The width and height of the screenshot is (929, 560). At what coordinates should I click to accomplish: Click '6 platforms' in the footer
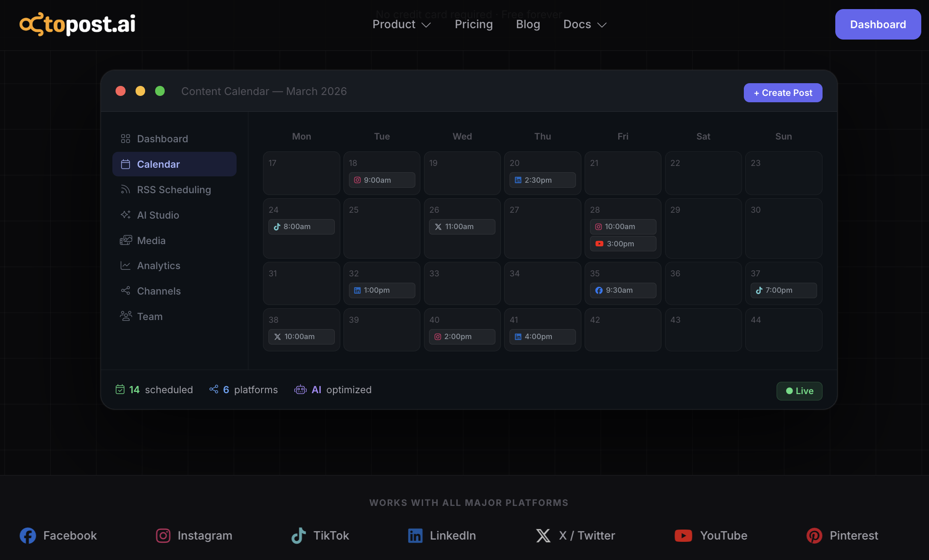(x=243, y=390)
